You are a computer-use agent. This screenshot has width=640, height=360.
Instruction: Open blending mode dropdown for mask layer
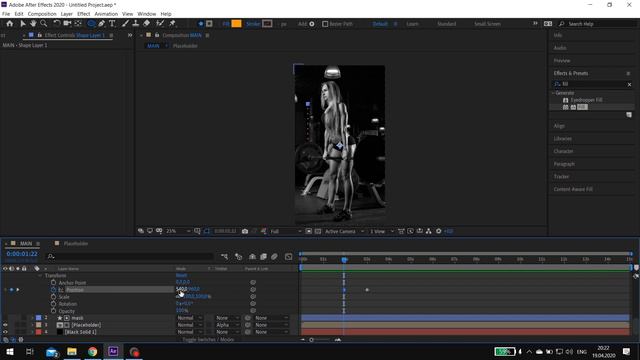point(189,318)
